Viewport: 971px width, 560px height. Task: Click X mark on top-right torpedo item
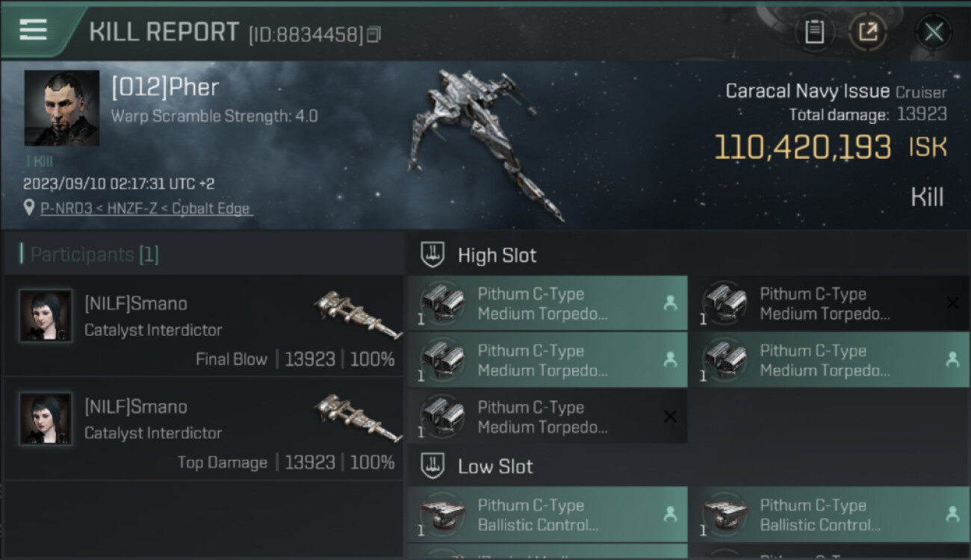pyautogui.click(x=952, y=302)
